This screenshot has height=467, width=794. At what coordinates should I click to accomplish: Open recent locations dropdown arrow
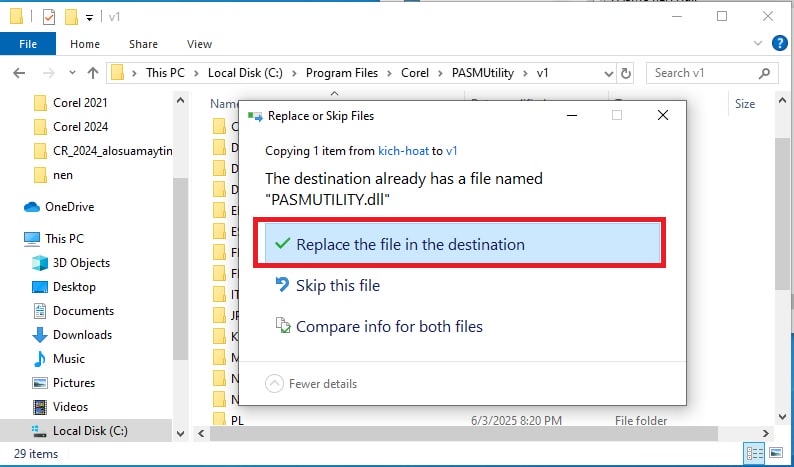[72, 73]
